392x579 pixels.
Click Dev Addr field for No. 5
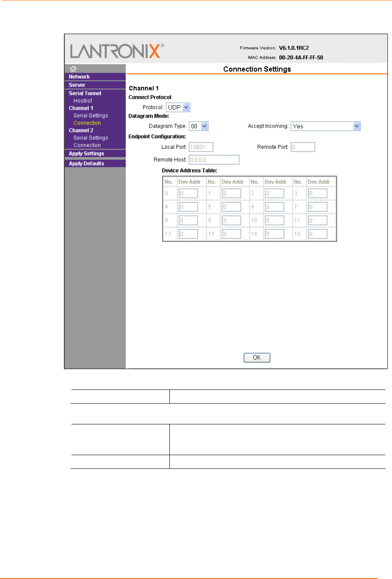232,207
